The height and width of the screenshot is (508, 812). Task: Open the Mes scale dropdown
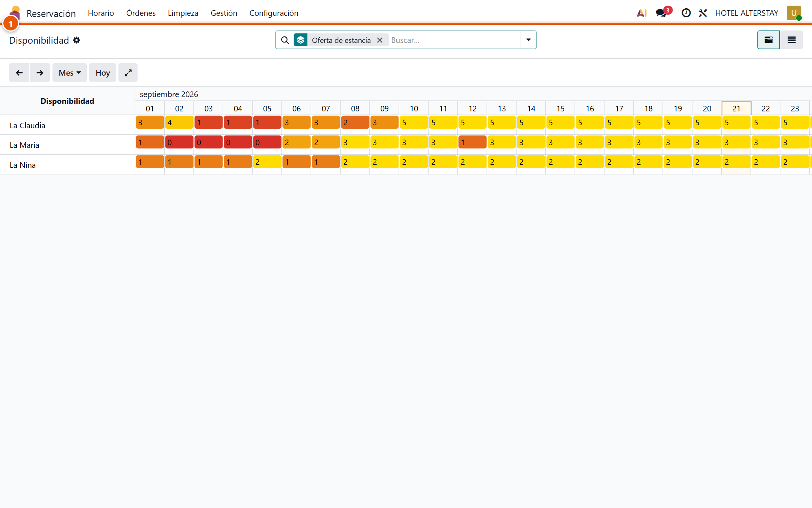[x=70, y=73]
